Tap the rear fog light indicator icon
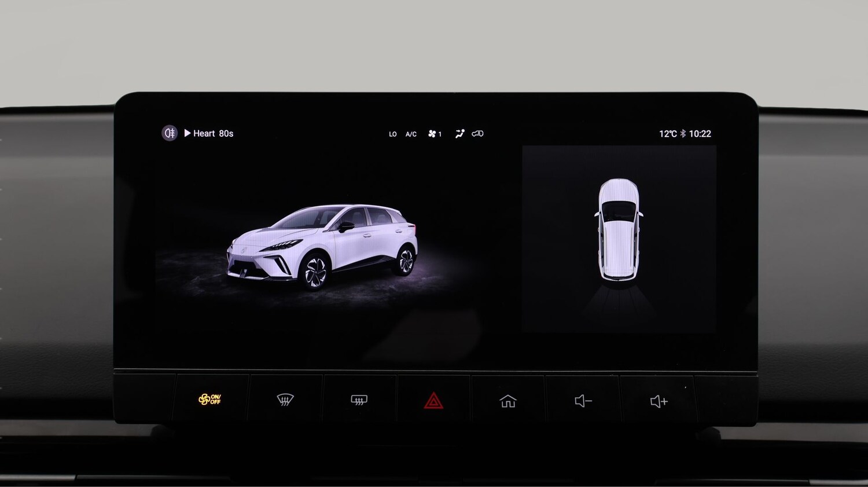The height and width of the screenshot is (487, 868). tap(169, 133)
